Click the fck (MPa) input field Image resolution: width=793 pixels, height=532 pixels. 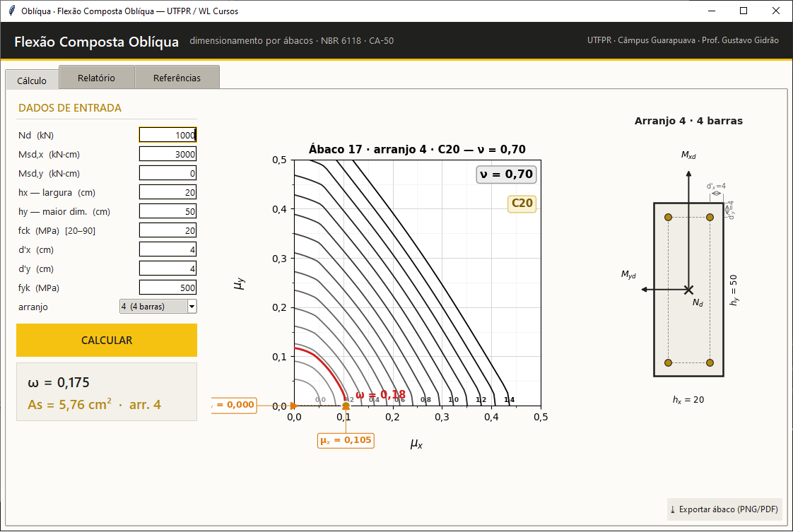tap(168, 230)
